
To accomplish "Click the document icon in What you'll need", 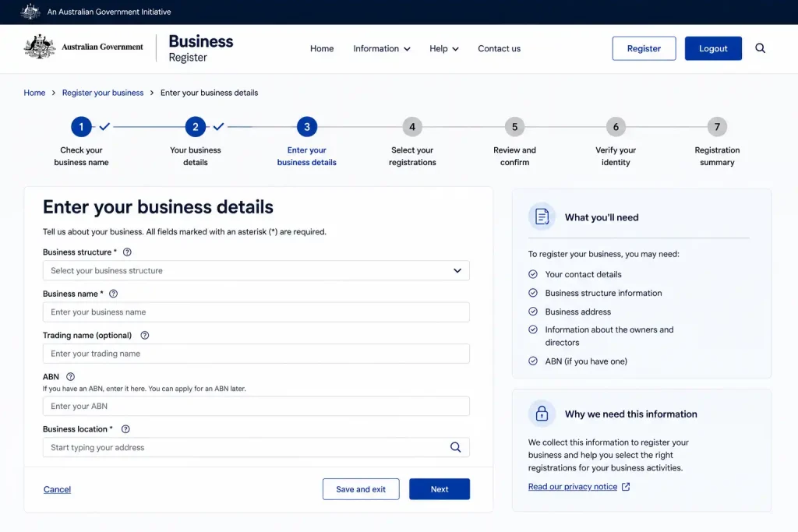I will pos(542,217).
